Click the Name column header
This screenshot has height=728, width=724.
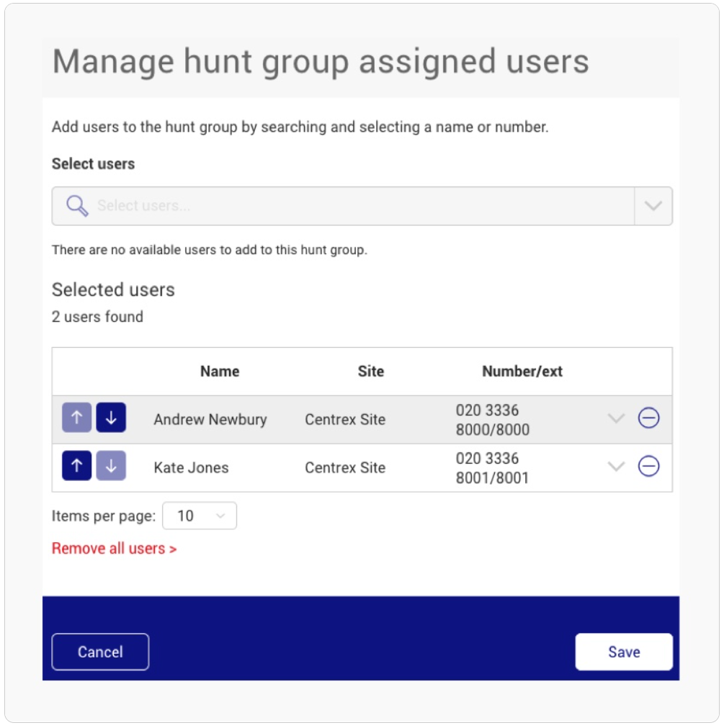(x=220, y=372)
